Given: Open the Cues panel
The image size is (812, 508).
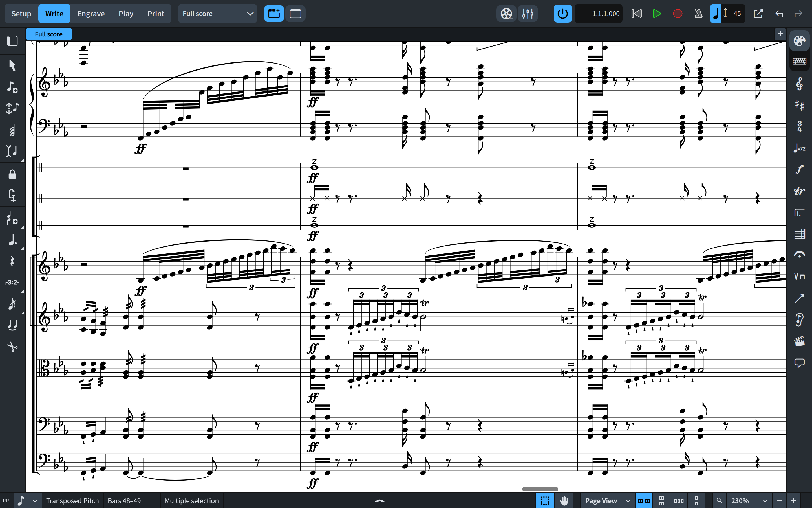Looking at the screenshot, I should click(799, 319).
